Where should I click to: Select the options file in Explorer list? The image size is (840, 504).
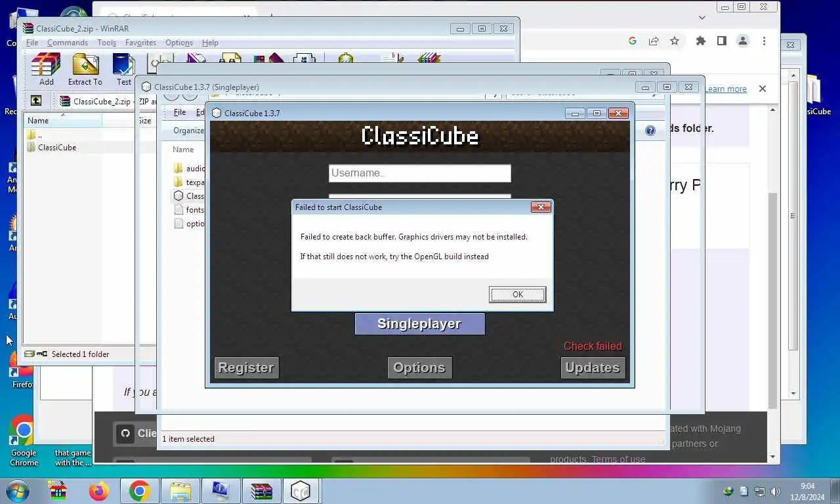pos(189,224)
